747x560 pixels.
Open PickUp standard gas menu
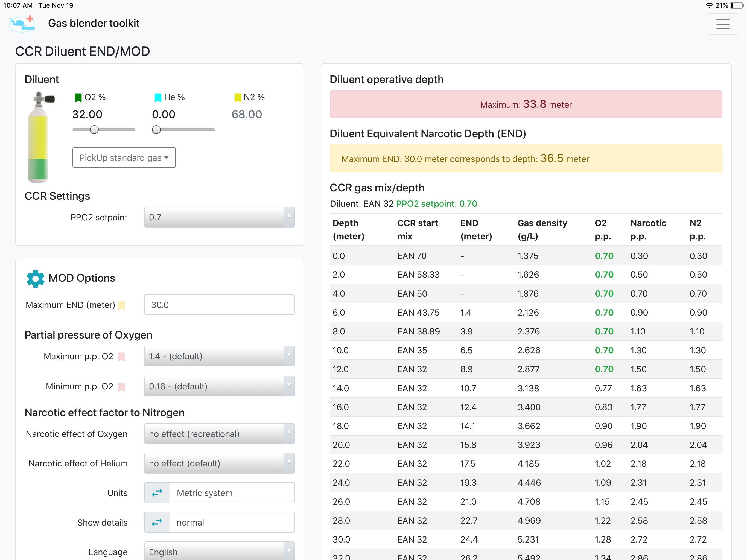click(x=124, y=158)
